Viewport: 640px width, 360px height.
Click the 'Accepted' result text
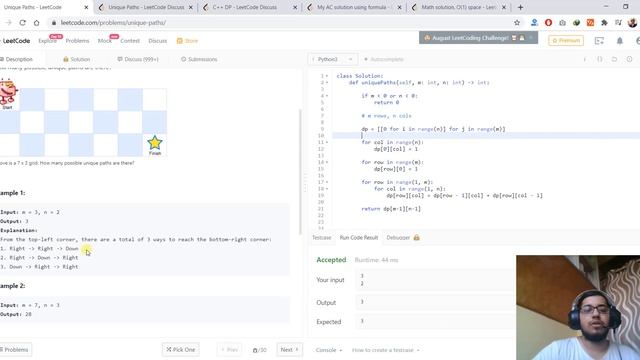point(331,260)
